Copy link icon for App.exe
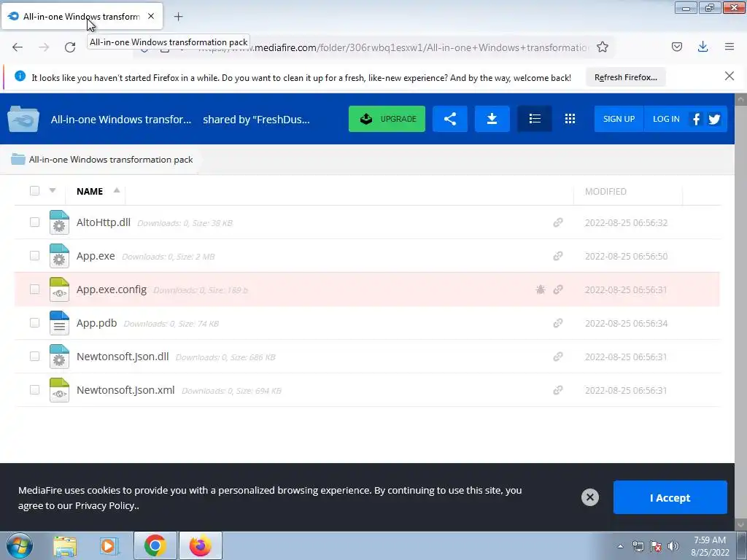 click(557, 256)
